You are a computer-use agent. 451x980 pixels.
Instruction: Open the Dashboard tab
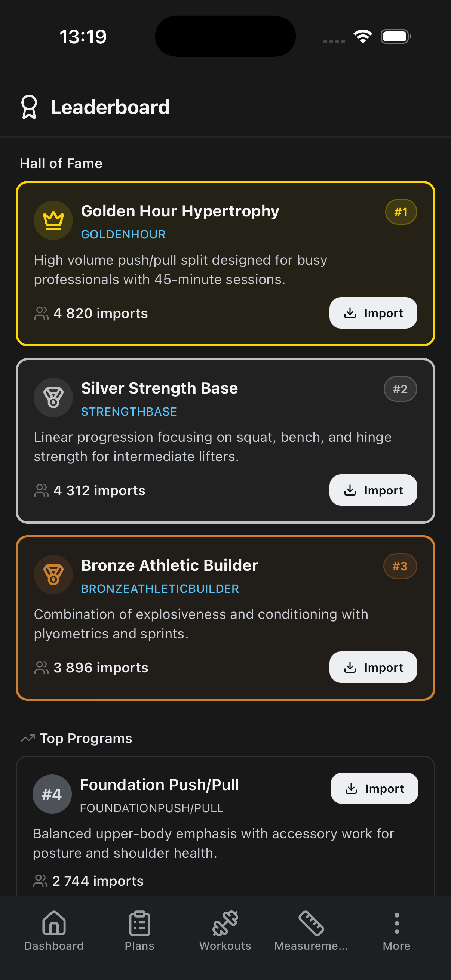pos(53,930)
